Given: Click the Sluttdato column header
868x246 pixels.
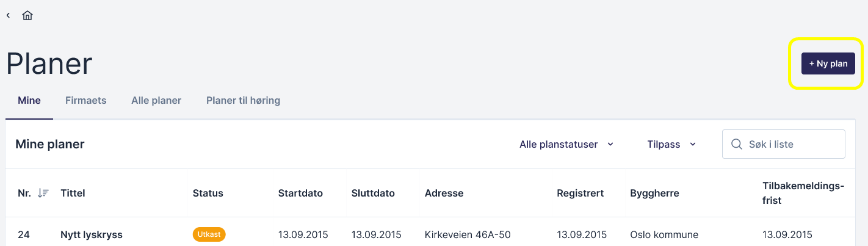Looking at the screenshot, I should 373,193.
